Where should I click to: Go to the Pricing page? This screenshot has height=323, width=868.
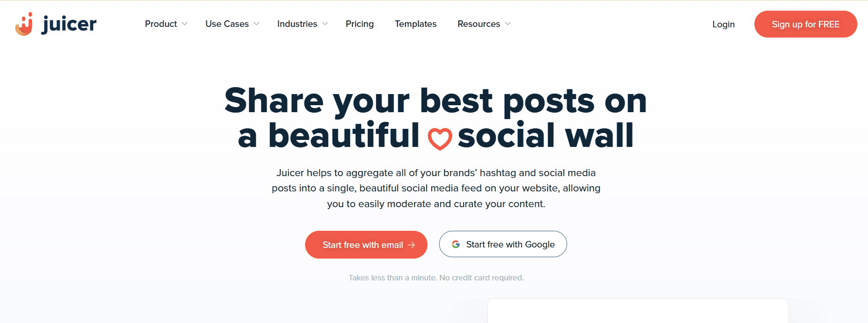tap(359, 24)
